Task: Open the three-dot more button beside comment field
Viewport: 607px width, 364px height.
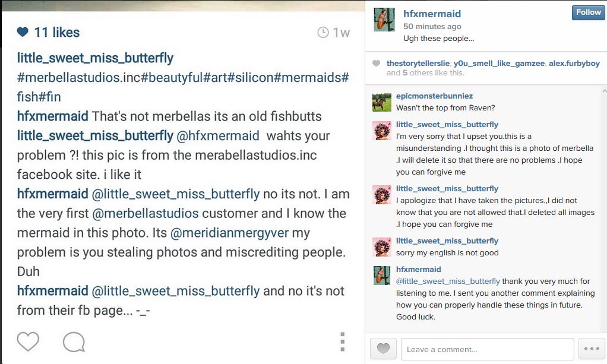Action: [592, 349]
